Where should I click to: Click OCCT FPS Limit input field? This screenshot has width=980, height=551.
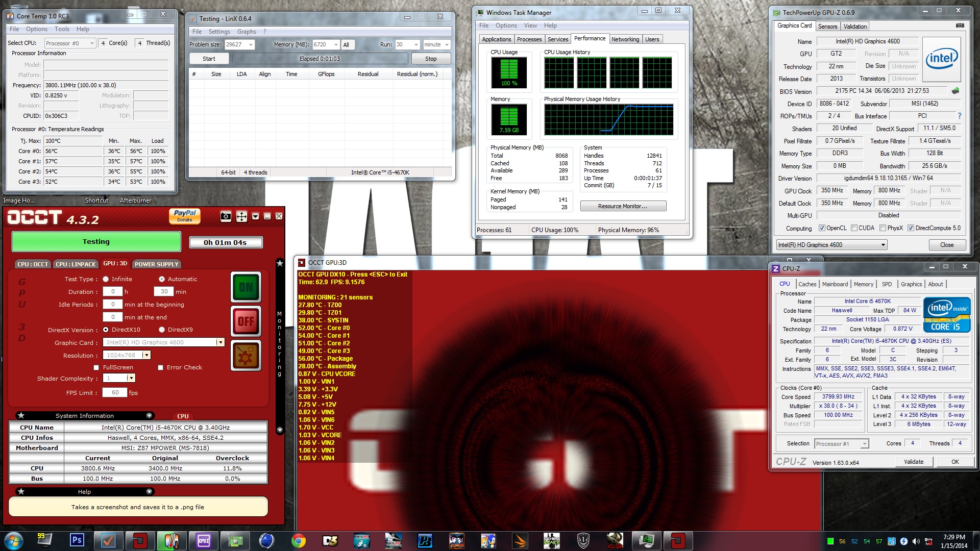[115, 392]
